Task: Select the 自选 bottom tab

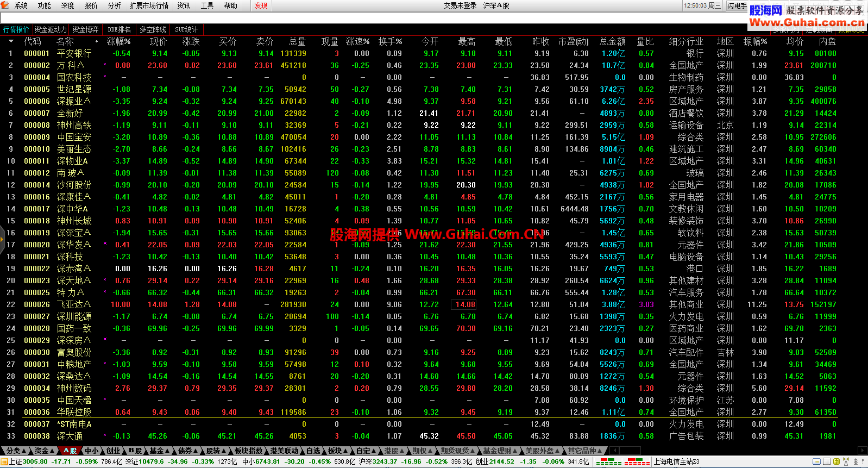Action: pos(313,451)
